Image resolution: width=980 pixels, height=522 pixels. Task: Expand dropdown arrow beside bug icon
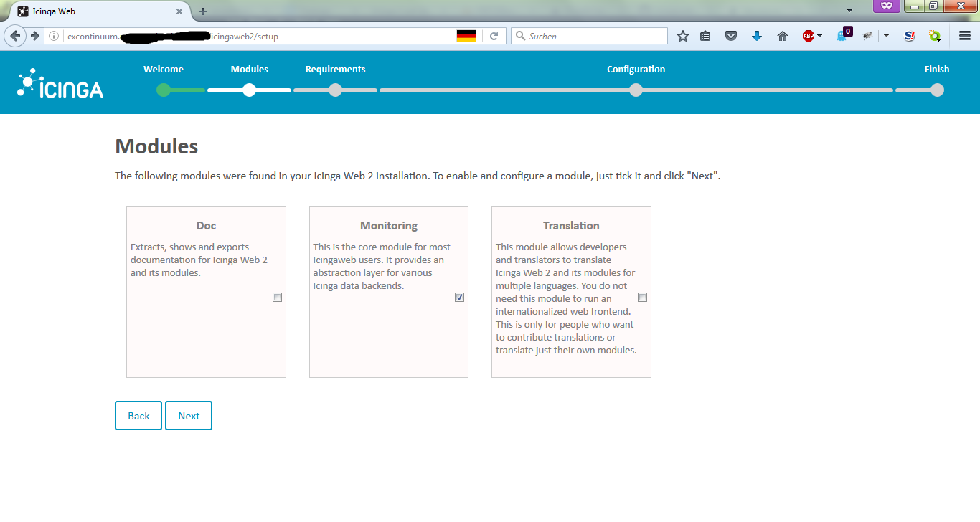point(887,36)
